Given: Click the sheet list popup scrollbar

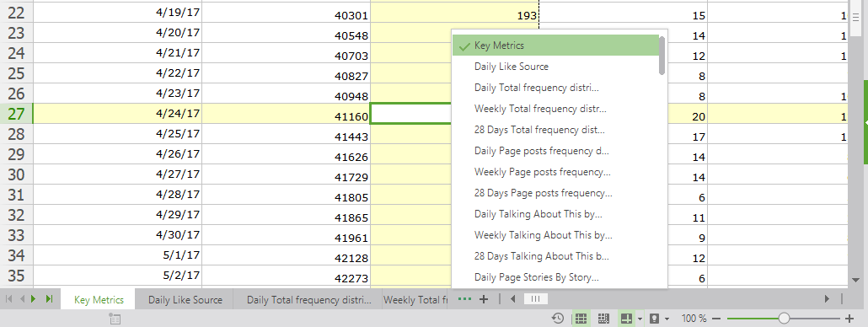Looking at the screenshot, I should tap(662, 56).
